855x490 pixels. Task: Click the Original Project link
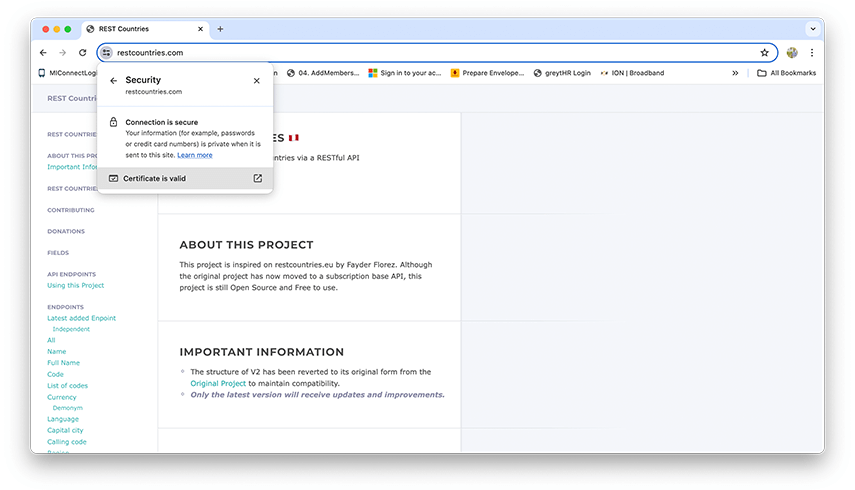tap(218, 383)
